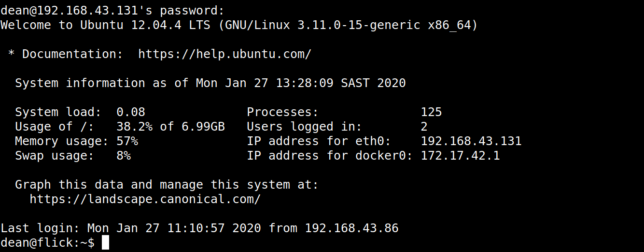Click the dean@flick shell prompt text
This screenshot has height=252, width=644.
pyautogui.click(x=47, y=243)
